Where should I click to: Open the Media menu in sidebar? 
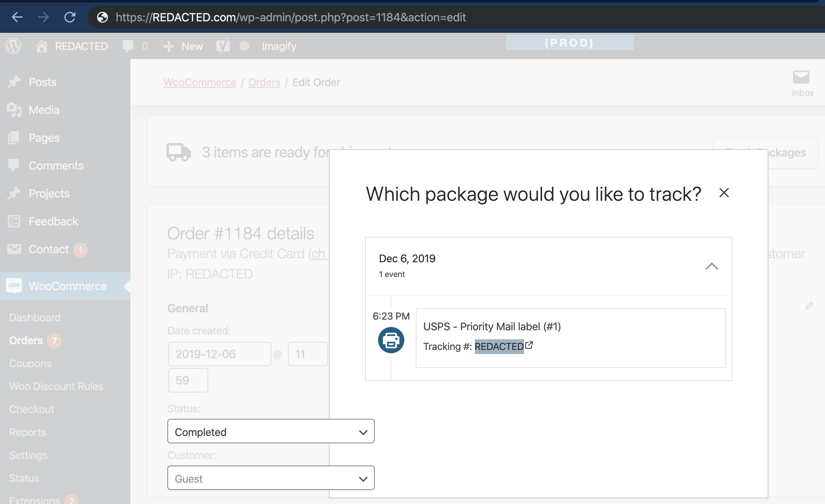tap(44, 110)
